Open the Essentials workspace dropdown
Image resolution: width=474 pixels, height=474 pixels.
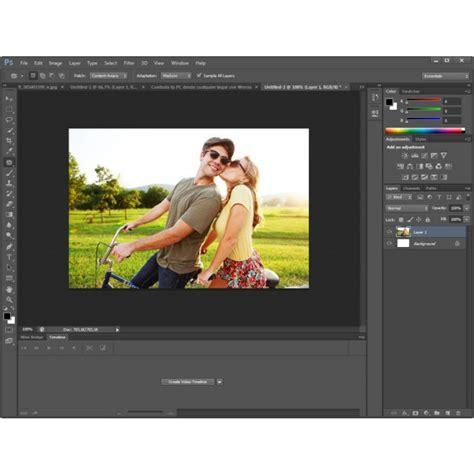pyautogui.click(x=446, y=76)
